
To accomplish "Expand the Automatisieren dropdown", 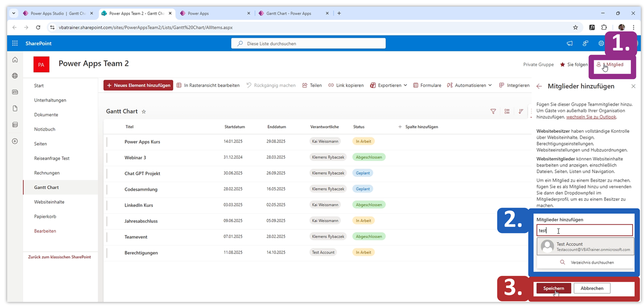I will coord(469,85).
